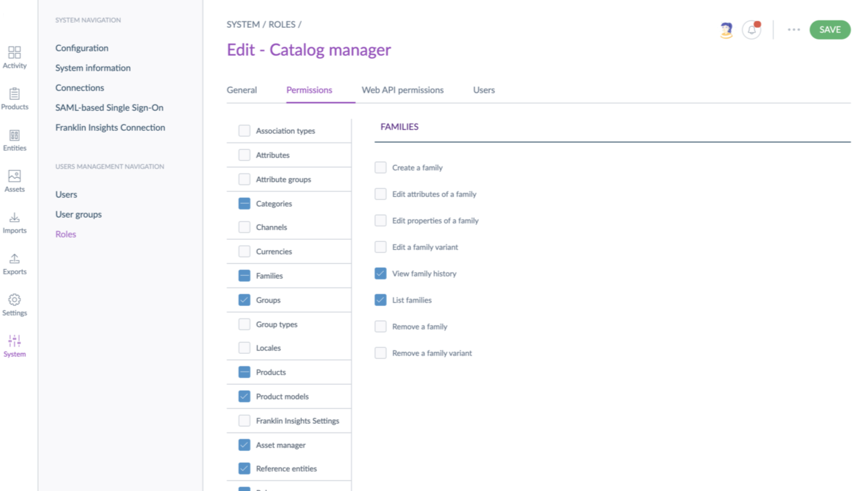
Task: Open User groups in navigation
Action: (78, 214)
